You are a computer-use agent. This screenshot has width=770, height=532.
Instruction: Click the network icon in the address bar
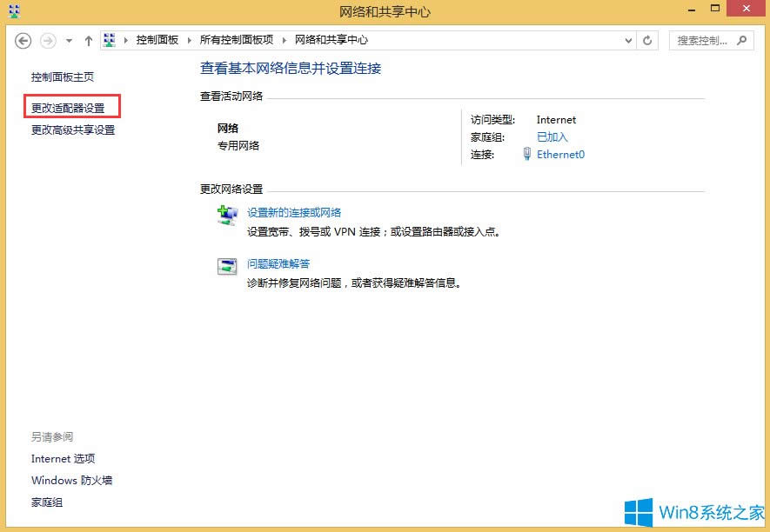point(109,39)
